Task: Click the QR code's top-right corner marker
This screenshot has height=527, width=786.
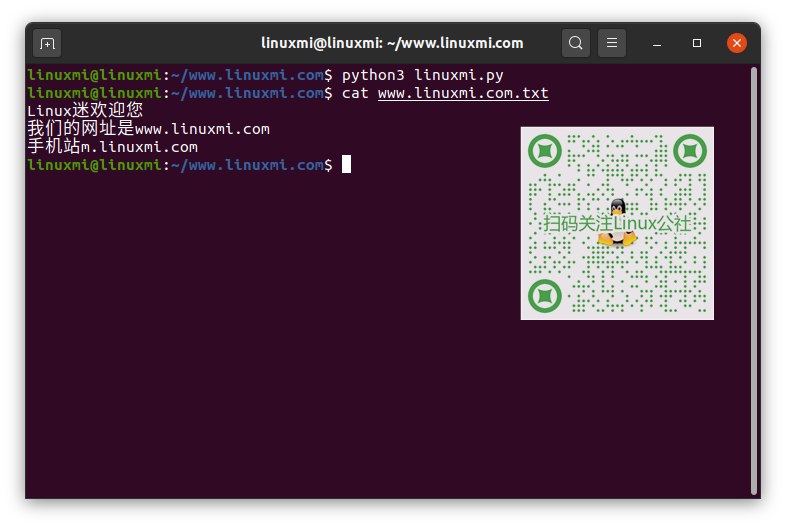Action: (689, 151)
